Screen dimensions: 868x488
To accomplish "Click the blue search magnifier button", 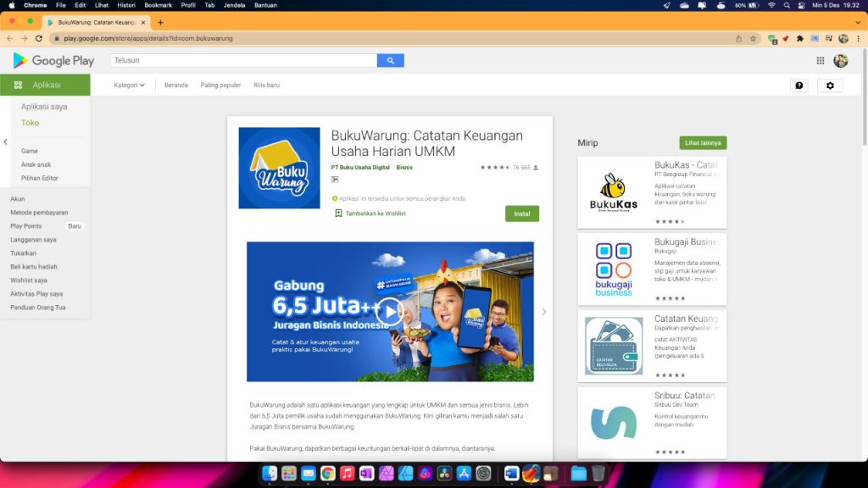I will (x=390, y=60).
